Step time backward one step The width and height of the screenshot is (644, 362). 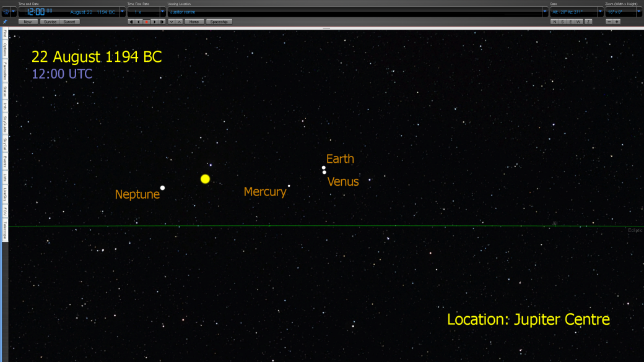131,22
